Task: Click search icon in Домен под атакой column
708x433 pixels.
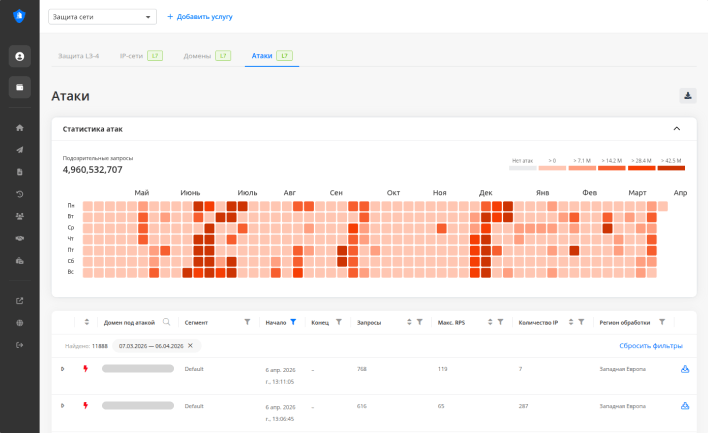Action: [167, 322]
